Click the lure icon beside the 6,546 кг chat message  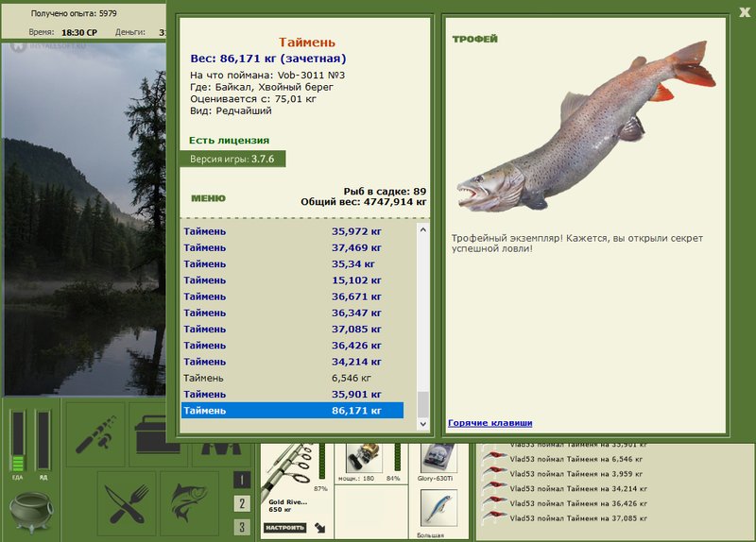coord(494,457)
